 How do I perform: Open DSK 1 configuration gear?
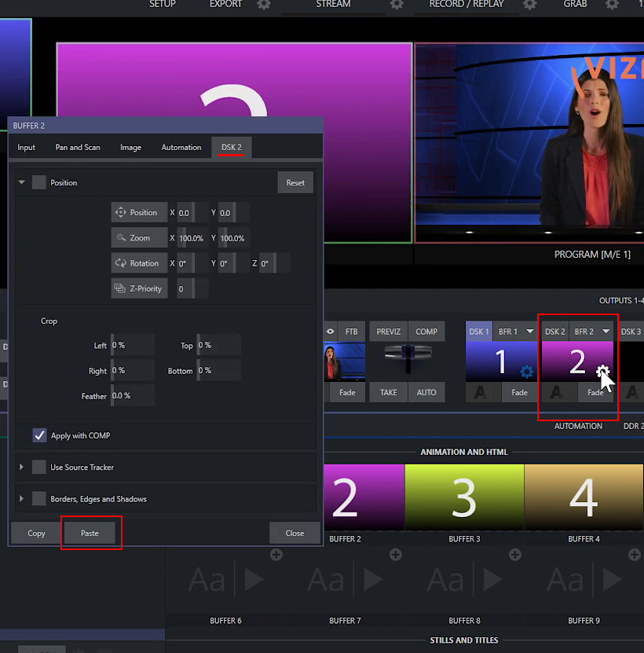[x=527, y=372]
